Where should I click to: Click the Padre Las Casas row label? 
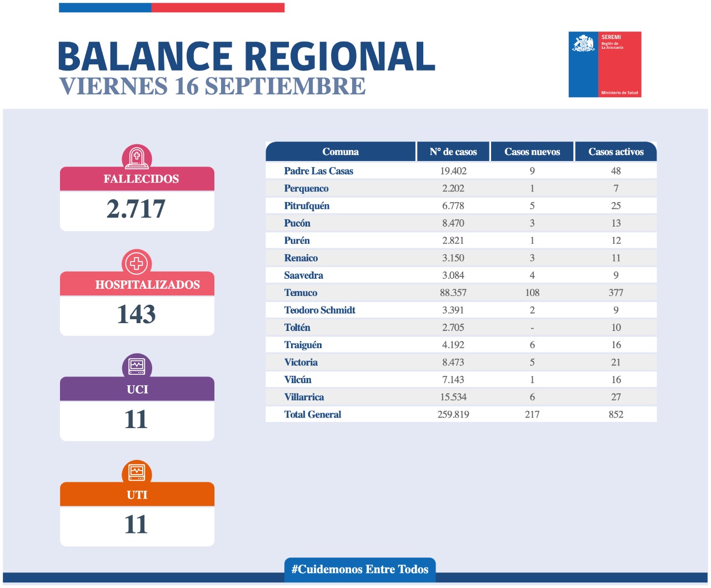coord(318,171)
